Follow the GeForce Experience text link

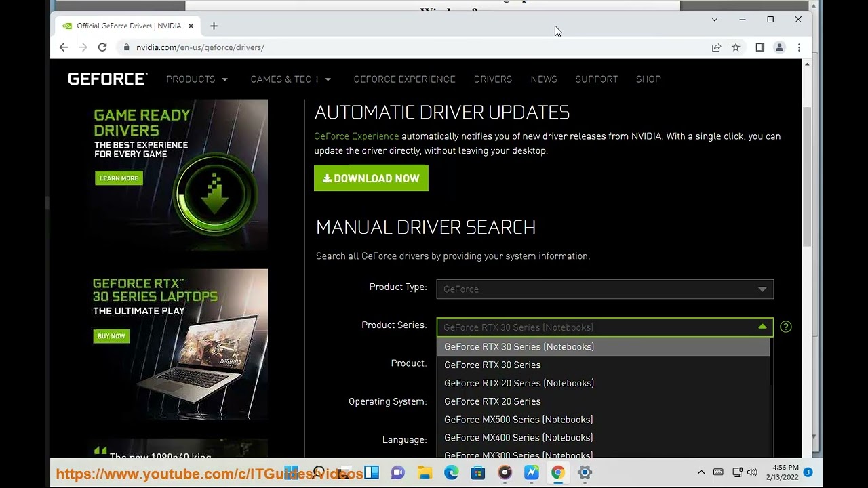click(x=356, y=136)
